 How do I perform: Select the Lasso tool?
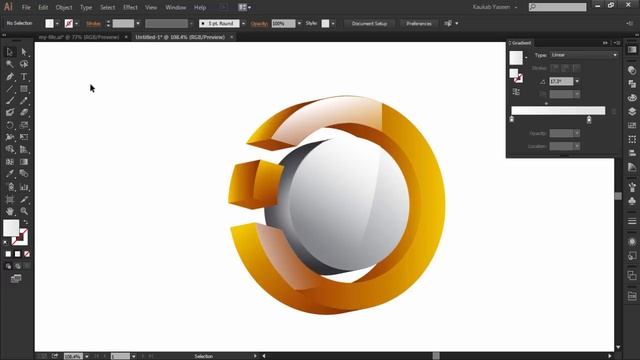[24, 64]
